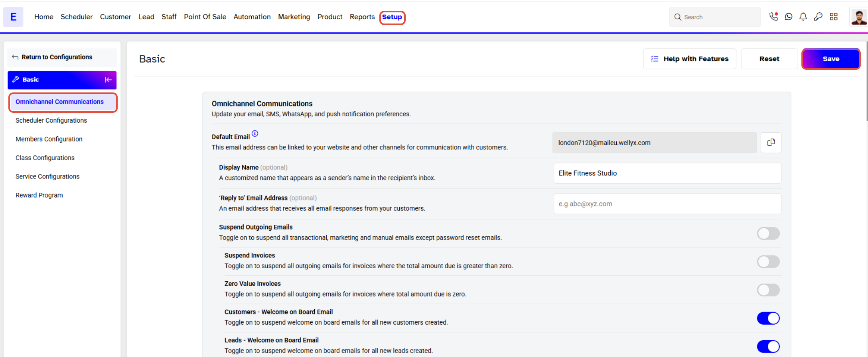Open the Automation menu
Image resolution: width=868 pixels, height=357 pixels.
pos(252,17)
